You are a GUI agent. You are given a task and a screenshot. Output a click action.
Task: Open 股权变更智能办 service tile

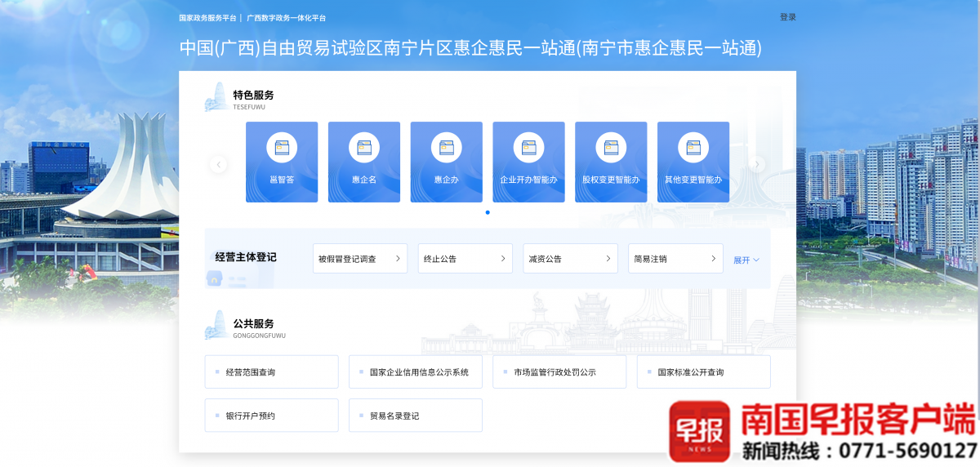(x=611, y=162)
